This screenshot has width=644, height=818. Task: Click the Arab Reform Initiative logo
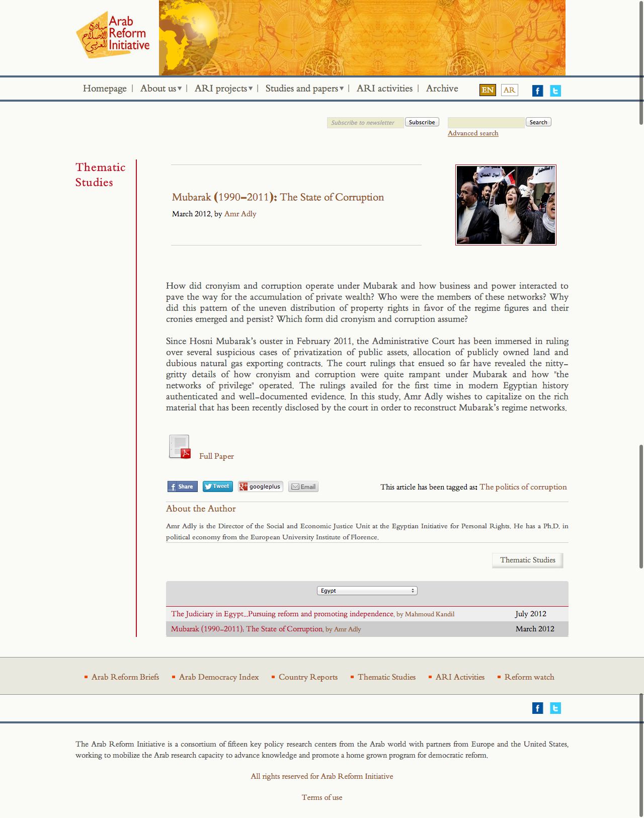(x=113, y=35)
